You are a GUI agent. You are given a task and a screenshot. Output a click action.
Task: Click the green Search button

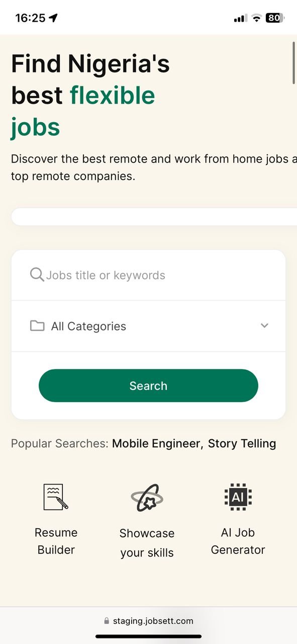click(x=148, y=385)
